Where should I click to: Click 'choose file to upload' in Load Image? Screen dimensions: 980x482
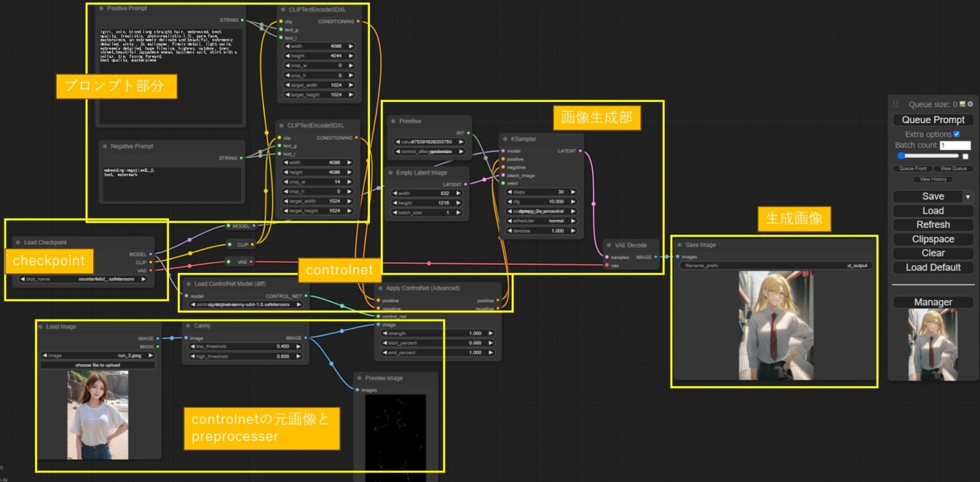pos(97,365)
